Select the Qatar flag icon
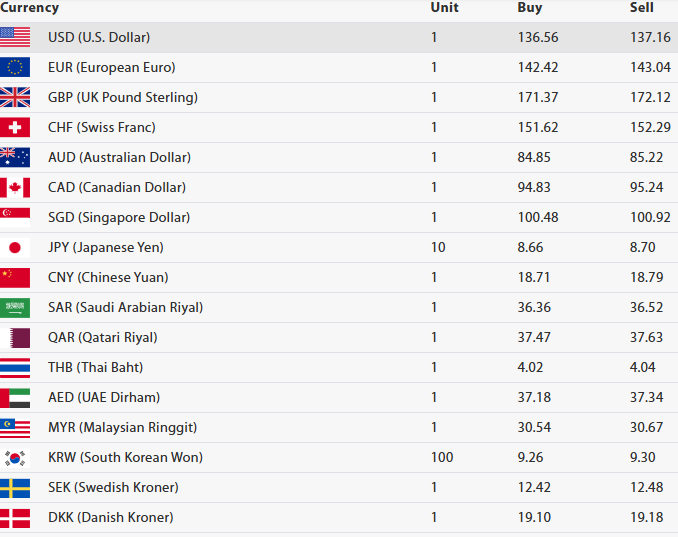Image resolution: width=678 pixels, height=537 pixels. click(x=15, y=337)
